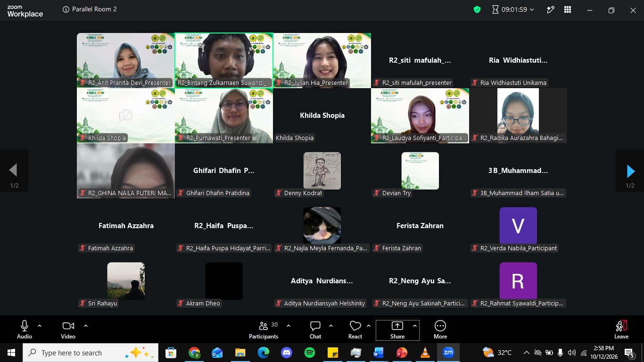Click muted mic icon for Akram Dheo
This screenshot has width=644, height=362.
[x=181, y=304]
